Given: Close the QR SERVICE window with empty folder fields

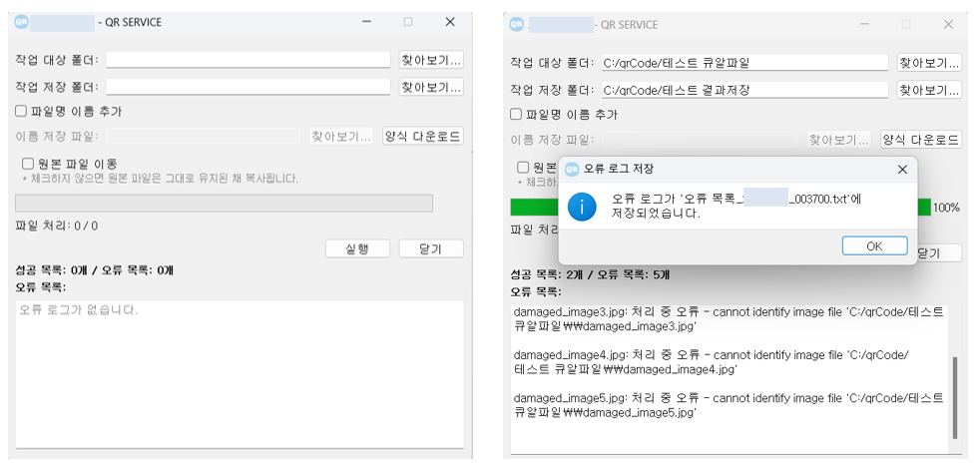Looking at the screenshot, I should (450, 22).
